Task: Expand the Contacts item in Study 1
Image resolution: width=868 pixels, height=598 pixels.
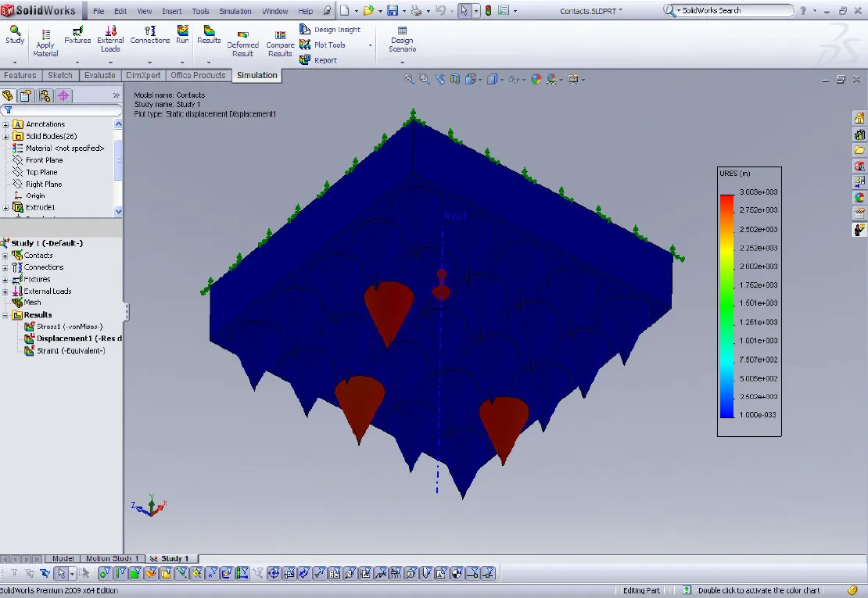Action: point(6,255)
